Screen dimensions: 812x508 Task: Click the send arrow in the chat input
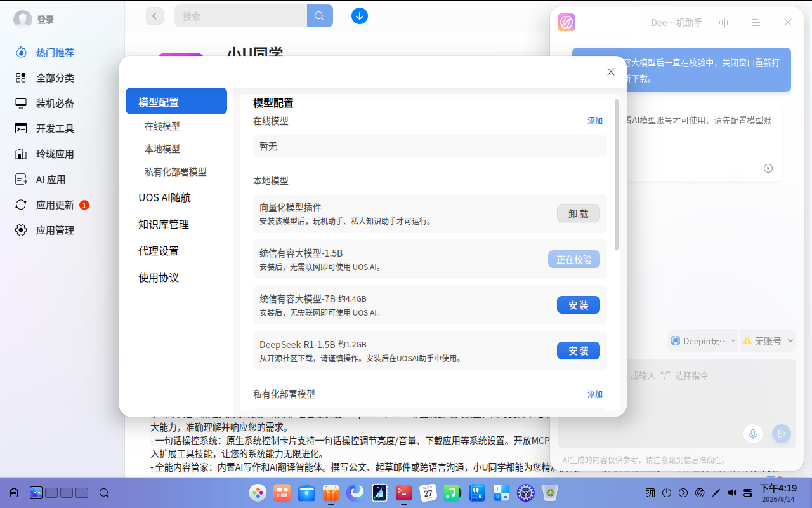coord(782,434)
